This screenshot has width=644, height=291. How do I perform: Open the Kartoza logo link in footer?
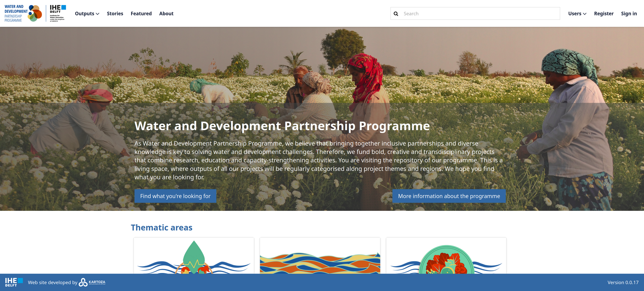click(x=92, y=282)
